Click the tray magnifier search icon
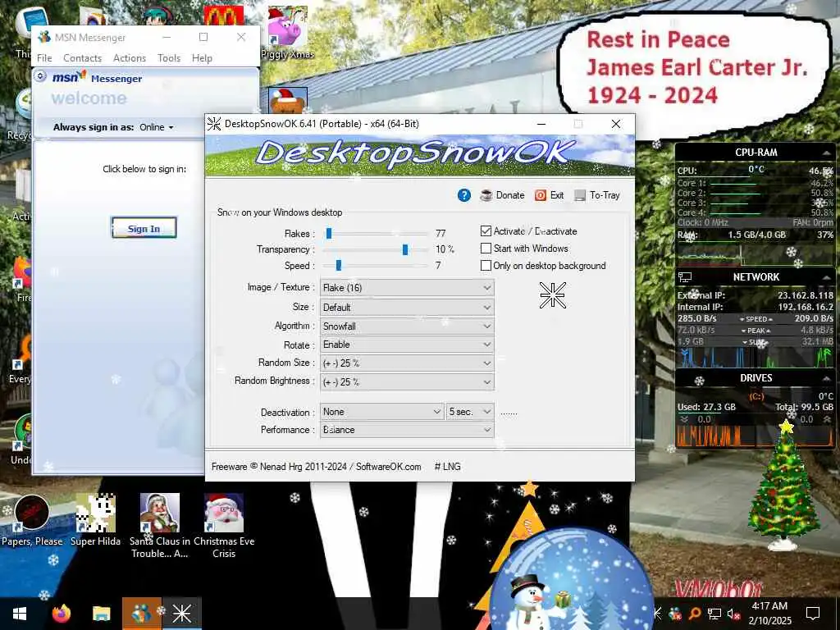 [x=694, y=614]
